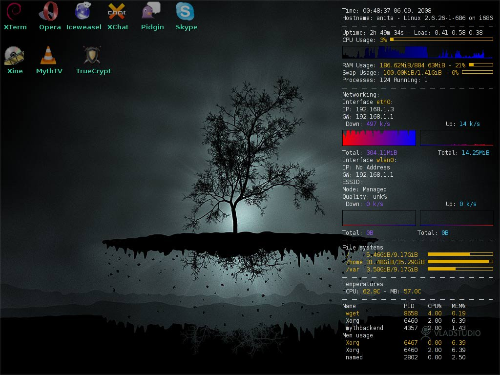Click the Networking section heading

pyautogui.click(x=360, y=95)
